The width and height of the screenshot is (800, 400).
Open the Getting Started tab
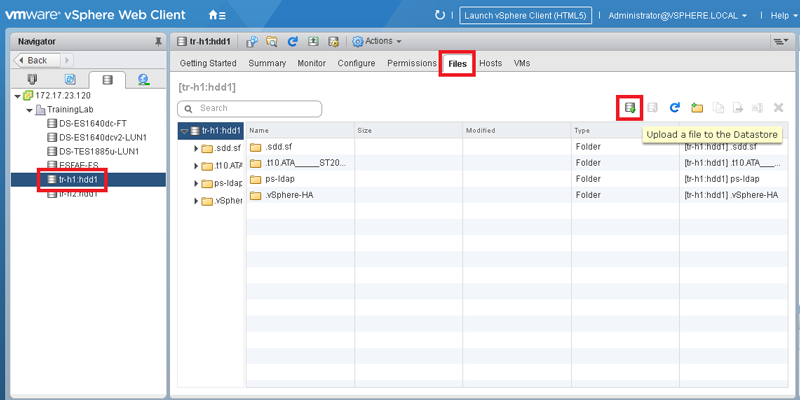coord(208,63)
